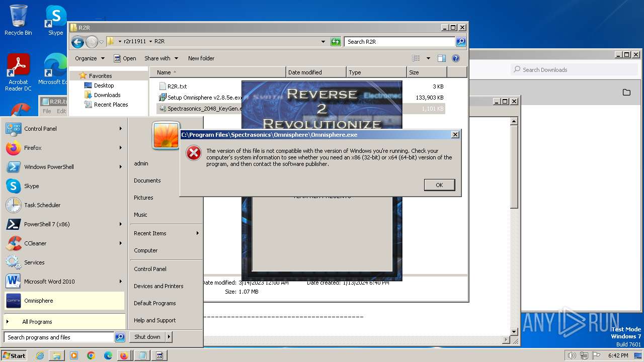Screen dimensions: 644x362
Task: Expand the CCleaner jump list arrow
Action: click(x=121, y=243)
